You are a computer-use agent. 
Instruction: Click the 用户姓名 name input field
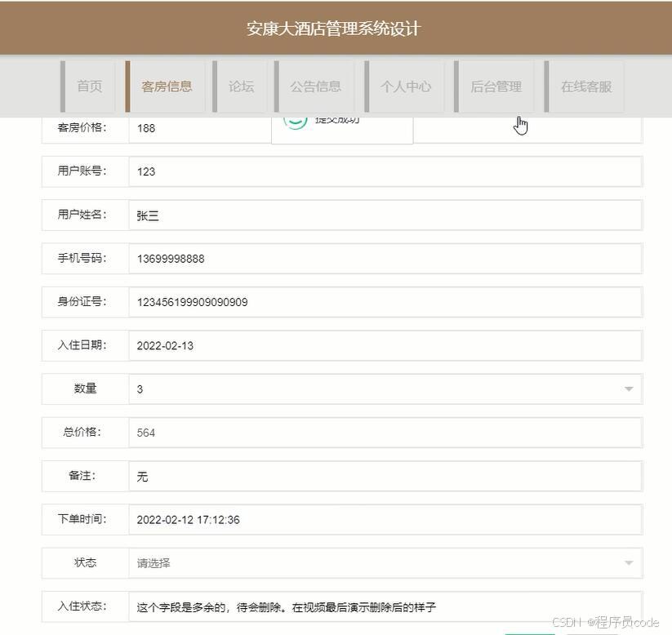[384, 215]
